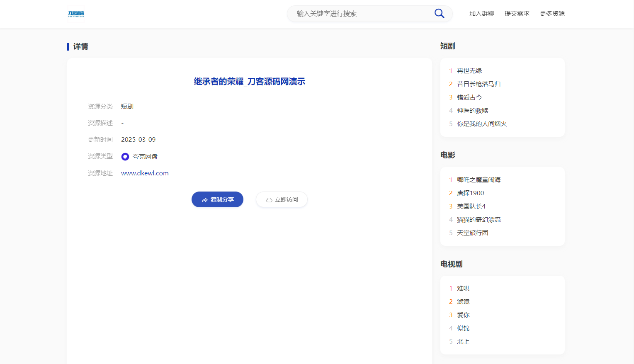Screen dimensions: 634x364
Task: Open 再世无缘 from the 短剧 ranking
Action: coord(470,70)
